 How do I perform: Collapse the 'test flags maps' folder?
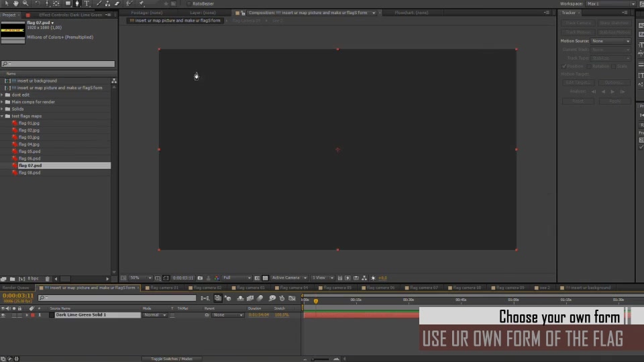pos(3,116)
